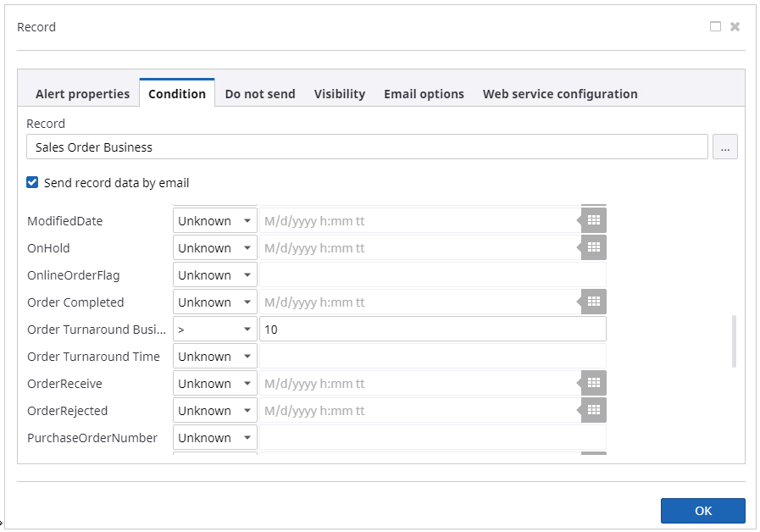This screenshot has width=760, height=532.
Task: Open the OnHold date picker icon
Action: tap(594, 248)
